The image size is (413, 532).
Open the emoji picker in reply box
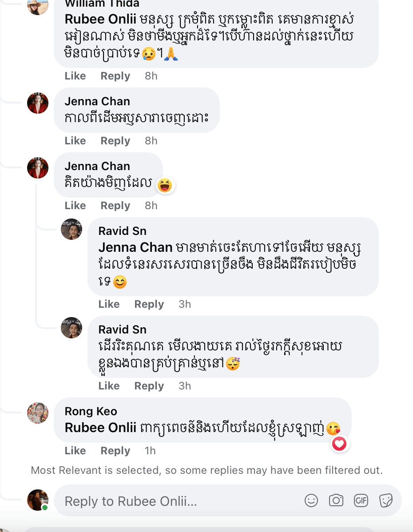tap(311, 500)
